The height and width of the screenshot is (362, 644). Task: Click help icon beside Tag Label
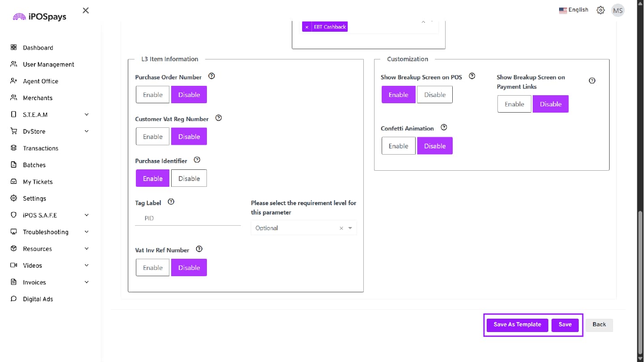(x=171, y=202)
